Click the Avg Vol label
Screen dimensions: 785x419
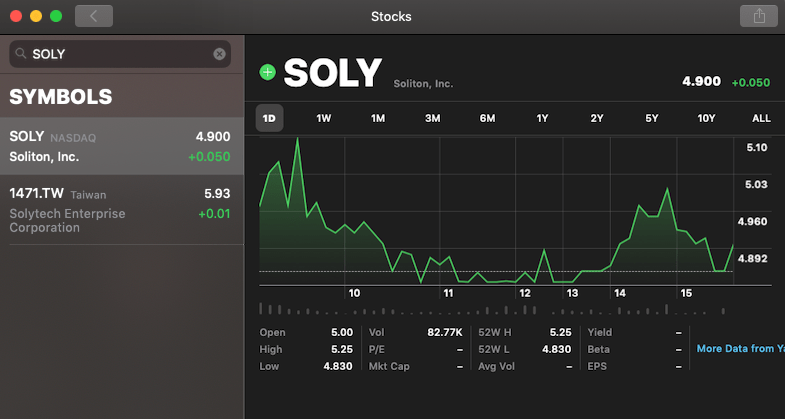496,366
